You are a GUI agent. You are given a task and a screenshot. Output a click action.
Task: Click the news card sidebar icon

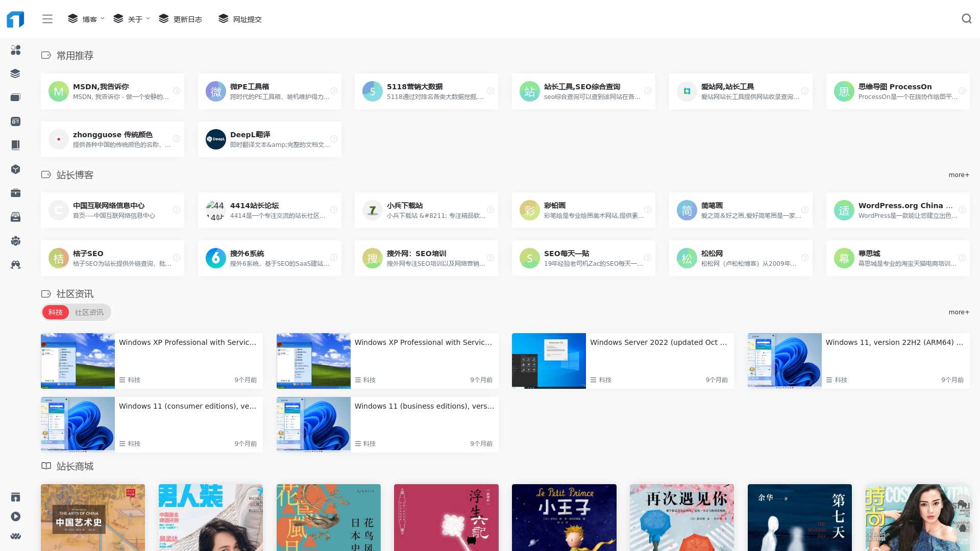[16, 121]
